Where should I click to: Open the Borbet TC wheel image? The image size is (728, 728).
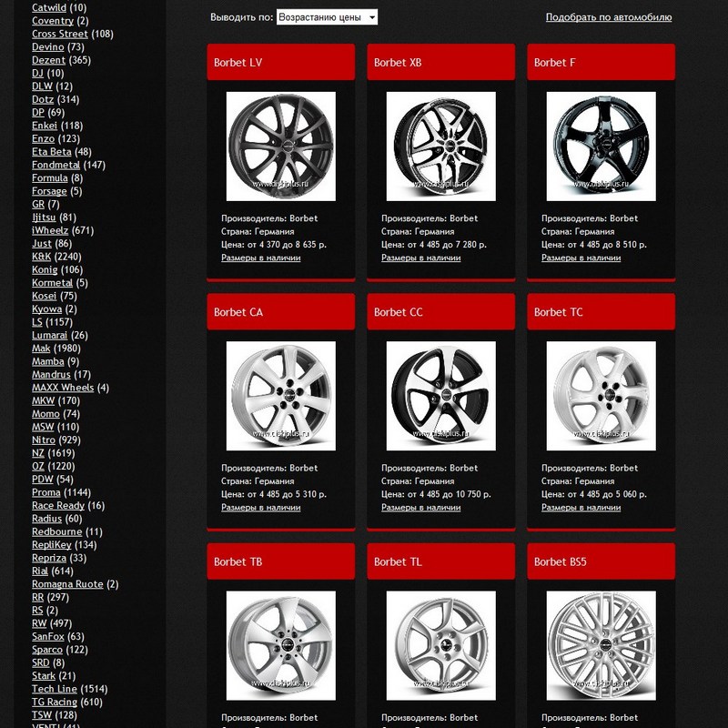point(602,396)
